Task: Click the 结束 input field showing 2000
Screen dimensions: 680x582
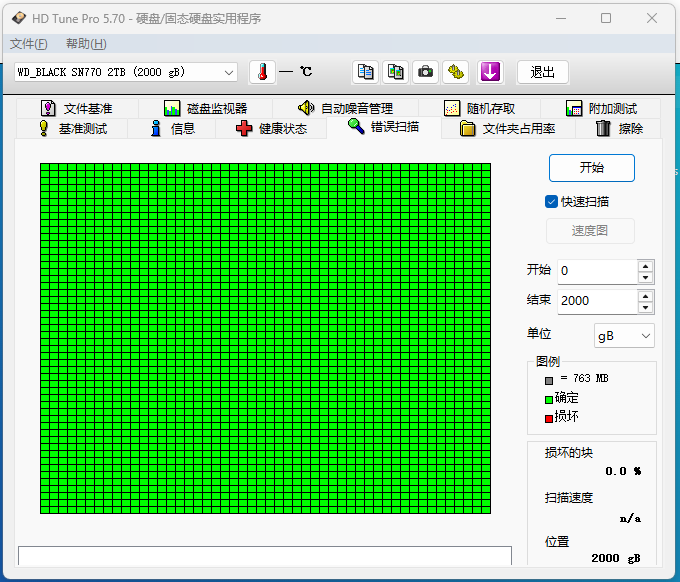Action: click(x=596, y=301)
